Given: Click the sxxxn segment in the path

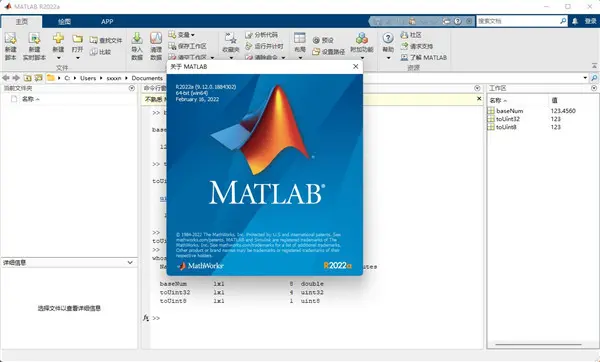Looking at the screenshot, I should [x=114, y=78].
